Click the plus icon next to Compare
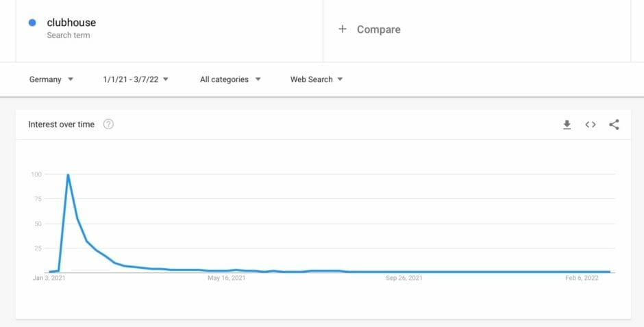The width and height of the screenshot is (644, 327). tap(342, 29)
